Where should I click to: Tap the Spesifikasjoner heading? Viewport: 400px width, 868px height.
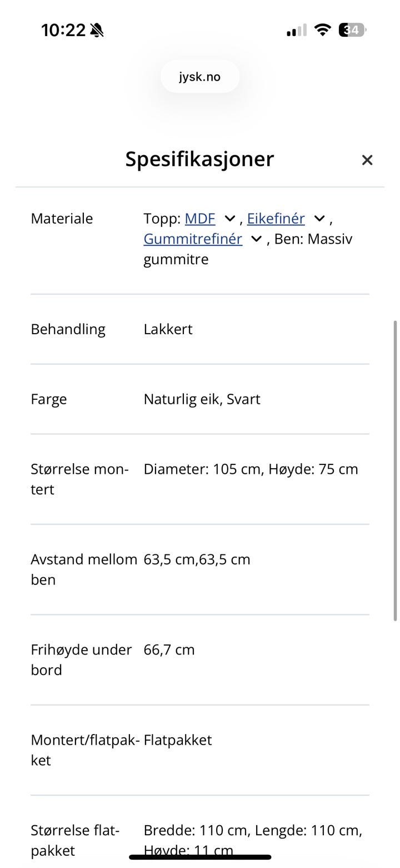pos(200,159)
